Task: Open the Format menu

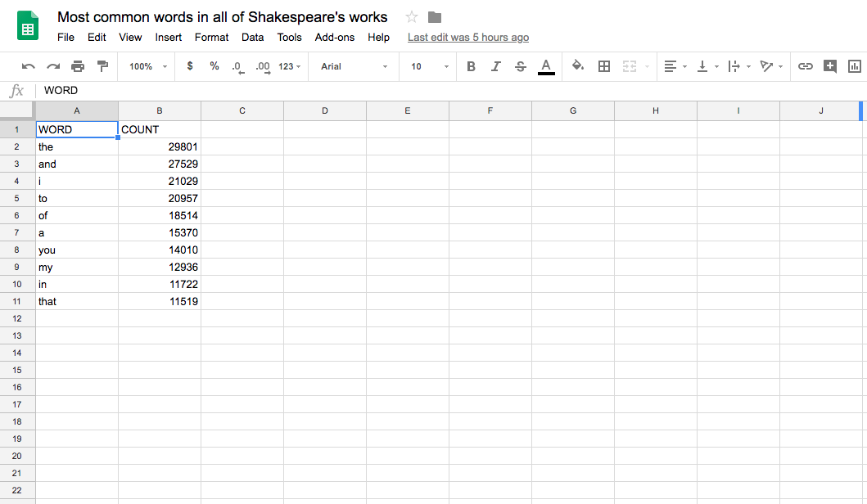Action: (x=211, y=37)
